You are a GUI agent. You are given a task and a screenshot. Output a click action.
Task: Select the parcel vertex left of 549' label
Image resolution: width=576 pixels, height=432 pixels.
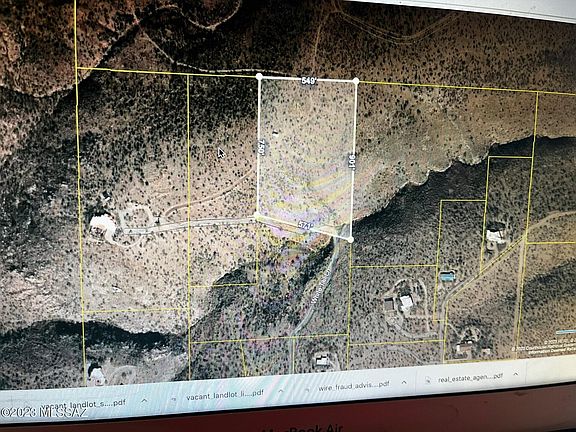259,76
